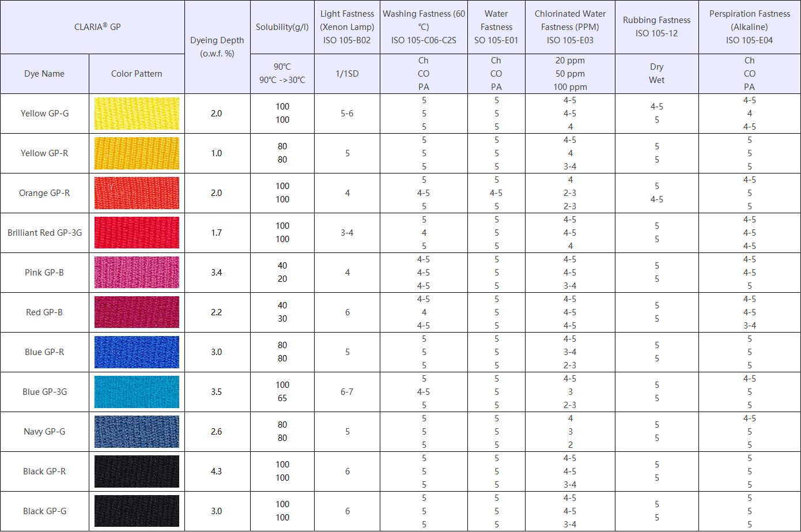Select the Water Fastness header
This screenshot has height=532, width=801.
point(496,27)
